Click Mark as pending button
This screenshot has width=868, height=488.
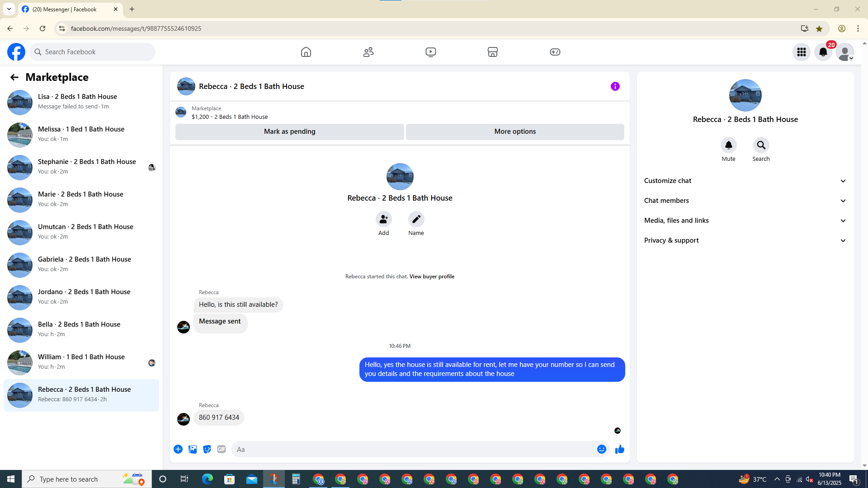(x=289, y=131)
